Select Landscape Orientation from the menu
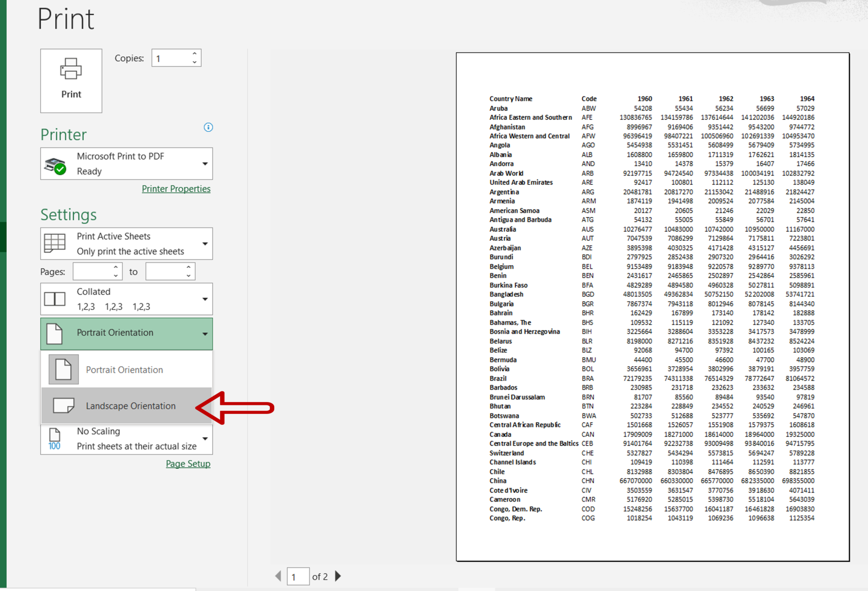 pos(131,405)
